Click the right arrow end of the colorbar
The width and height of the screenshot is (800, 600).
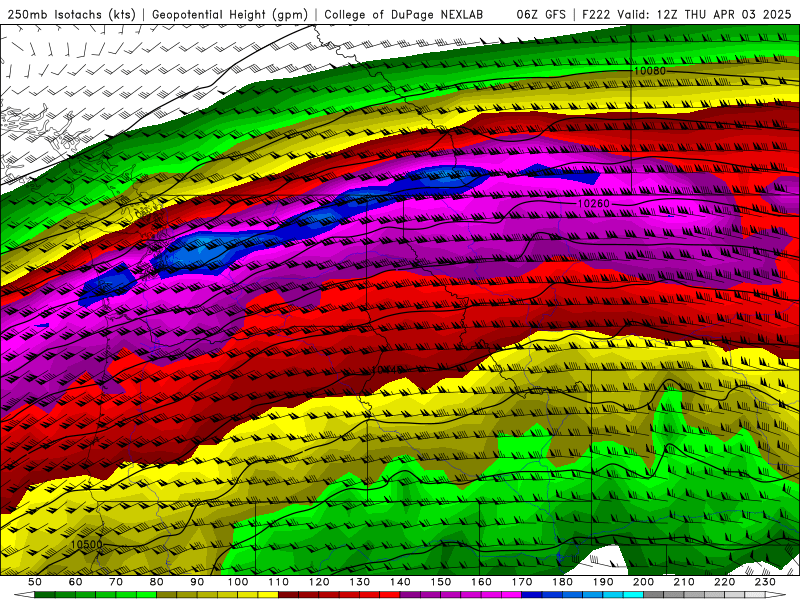[x=776, y=595]
